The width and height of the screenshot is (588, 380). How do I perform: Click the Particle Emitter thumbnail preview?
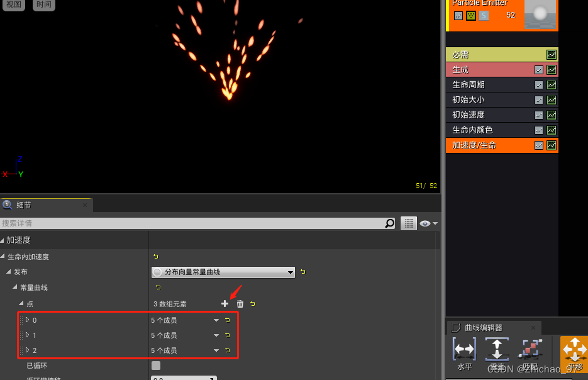click(x=540, y=14)
